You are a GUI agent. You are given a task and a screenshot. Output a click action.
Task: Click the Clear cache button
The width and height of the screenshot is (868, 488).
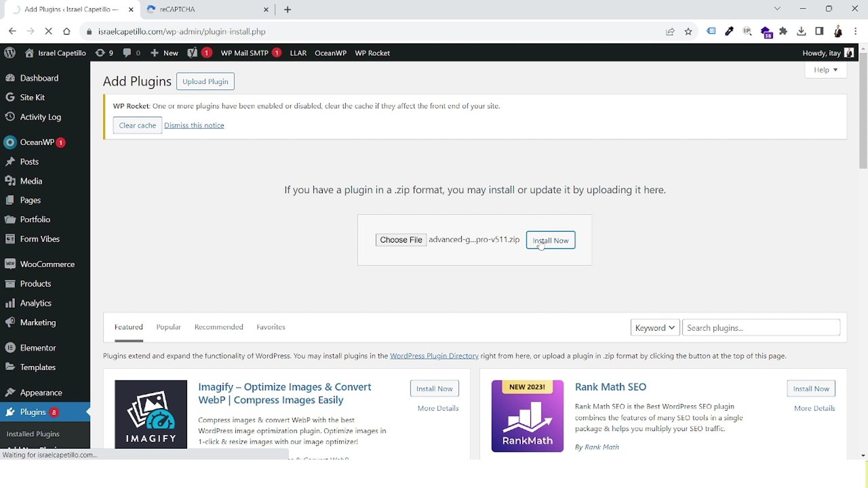138,125
